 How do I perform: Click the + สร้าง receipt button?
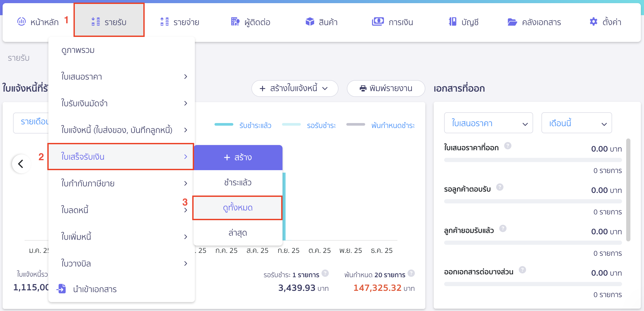tap(238, 157)
